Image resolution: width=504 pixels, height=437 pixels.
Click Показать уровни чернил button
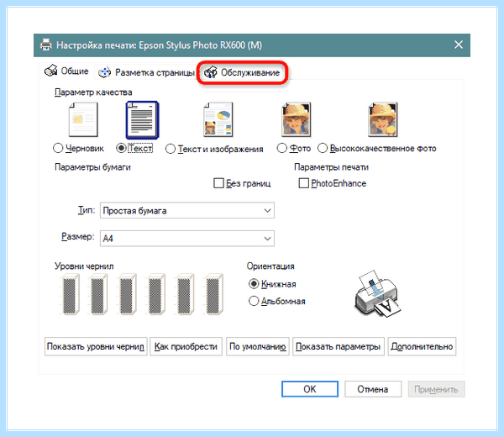coord(96,346)
